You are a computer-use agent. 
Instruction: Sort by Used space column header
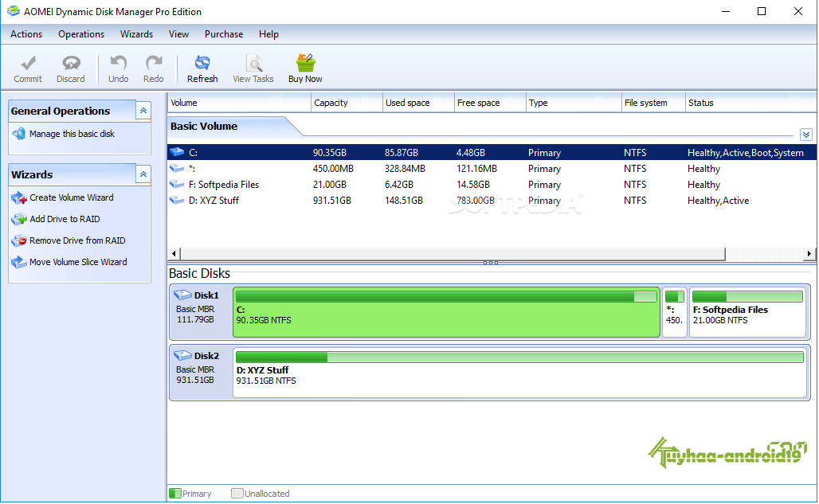click(x=418, y=103)
